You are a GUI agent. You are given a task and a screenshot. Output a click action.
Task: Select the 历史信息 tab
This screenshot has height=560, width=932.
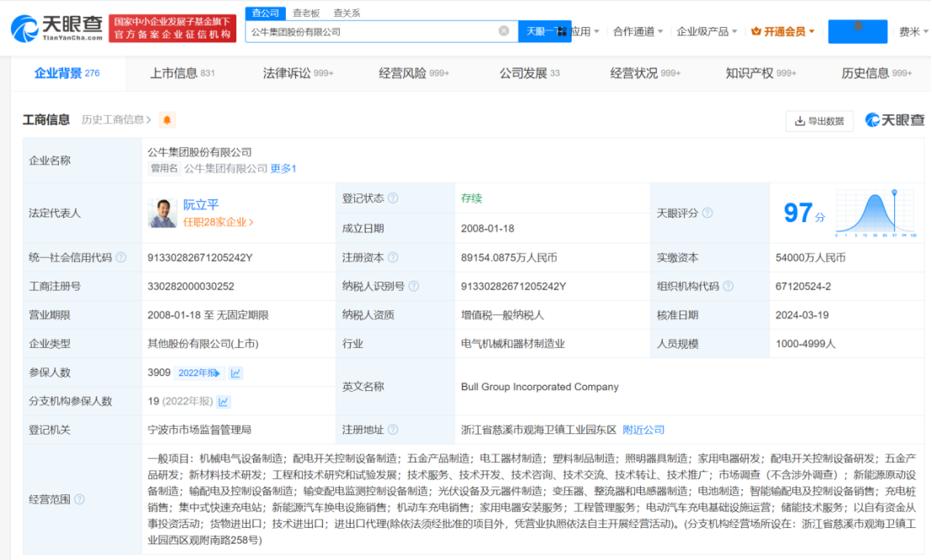click(876, 73)
